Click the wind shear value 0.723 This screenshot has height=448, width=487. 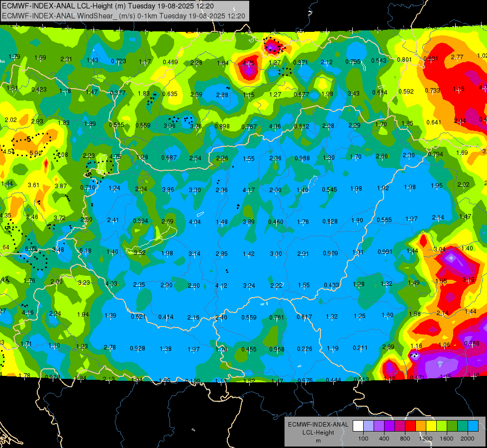pos(119,61)
